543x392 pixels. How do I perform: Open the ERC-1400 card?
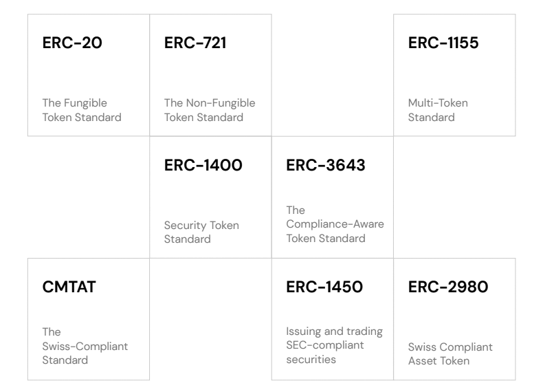point(210,197)
